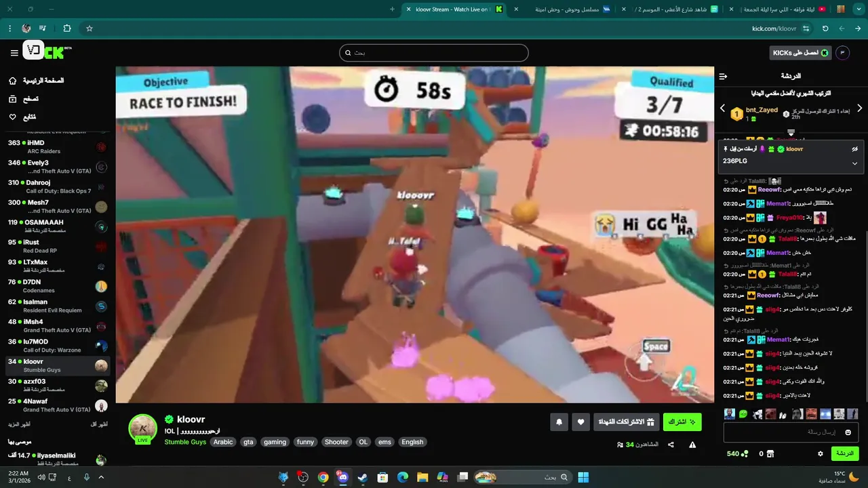Image resolution: width=868 pixels, height=488 pixels.
Task: Open File Explorer from the taskbar
Action: click(x=422, y=477)
